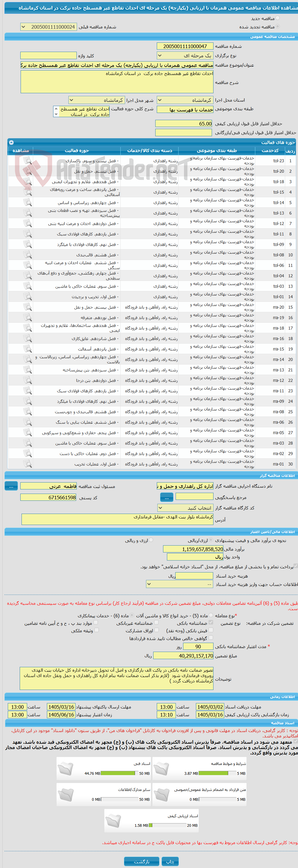Open view icon for row rra-19
The image size is (298, 868).
click(27, 317)
